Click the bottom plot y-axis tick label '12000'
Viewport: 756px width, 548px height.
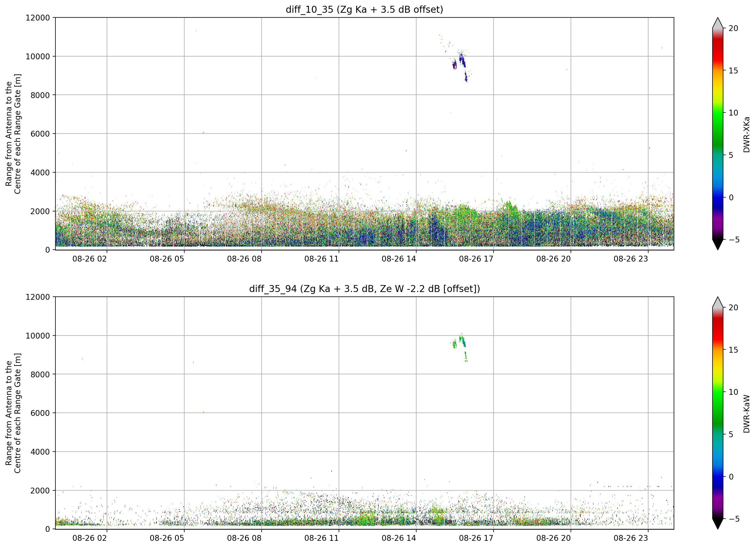point(38,297)
